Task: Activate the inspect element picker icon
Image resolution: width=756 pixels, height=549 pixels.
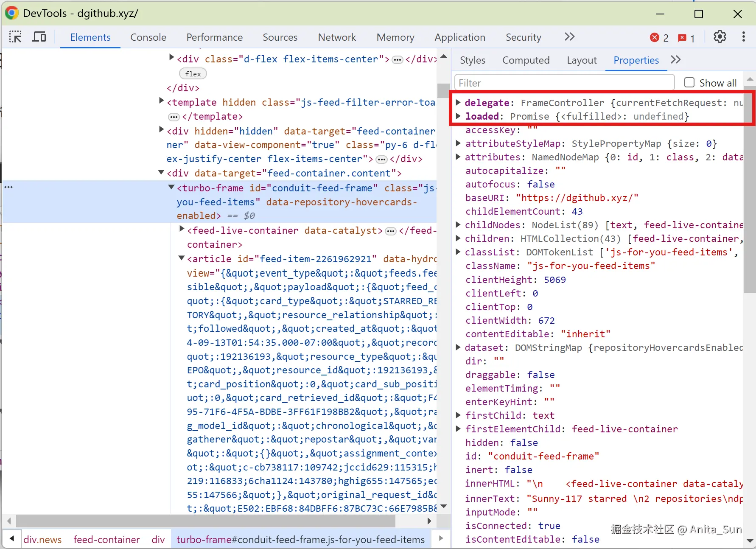Action: tap(15, 37)
